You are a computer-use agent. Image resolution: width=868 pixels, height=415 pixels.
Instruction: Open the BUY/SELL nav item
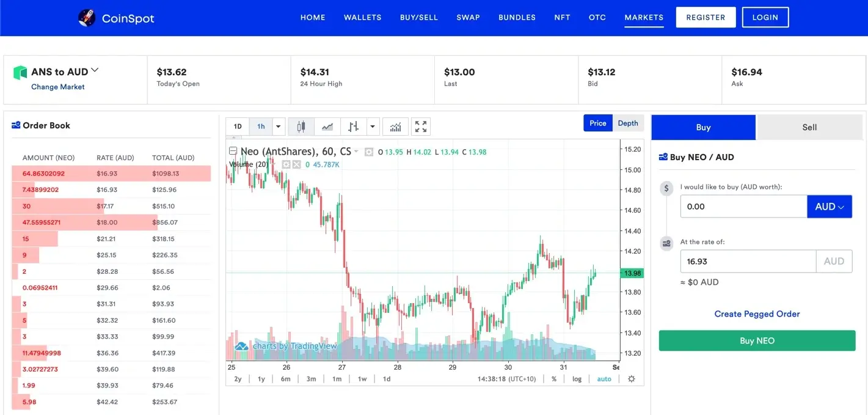419,17
